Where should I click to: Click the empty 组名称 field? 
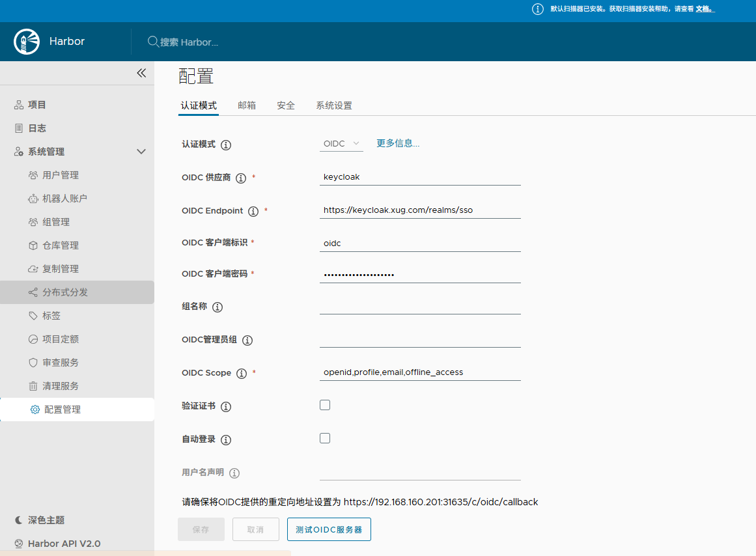point(420,306)
